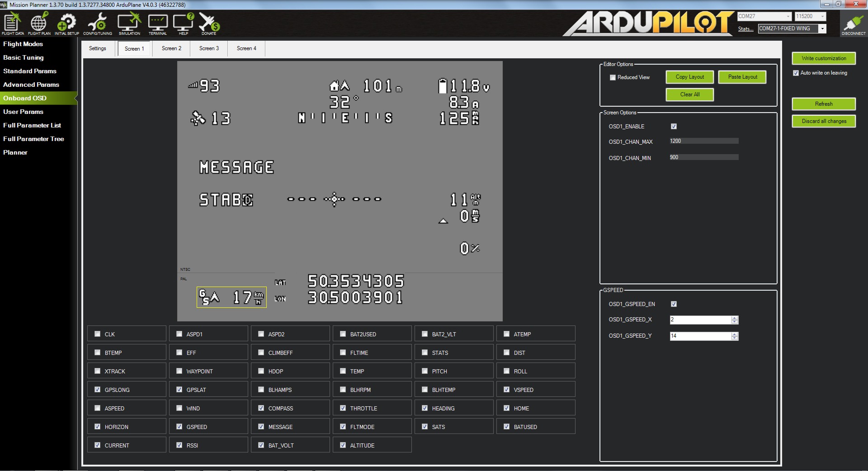The image size is (868, 471).
Task: Uncheck Auto write on leaving
Action: (x=796, y=73)
